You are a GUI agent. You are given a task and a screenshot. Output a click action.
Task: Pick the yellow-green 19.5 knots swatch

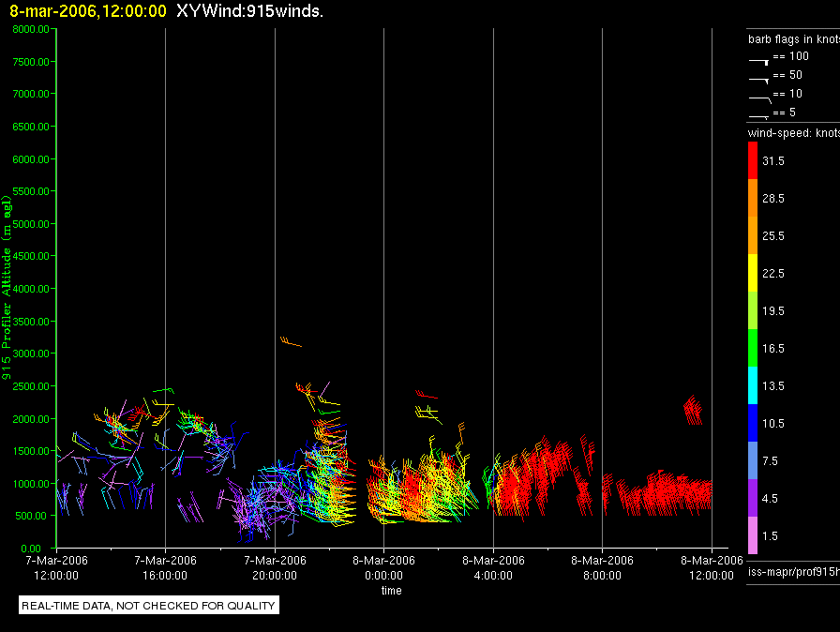point(753,310)
